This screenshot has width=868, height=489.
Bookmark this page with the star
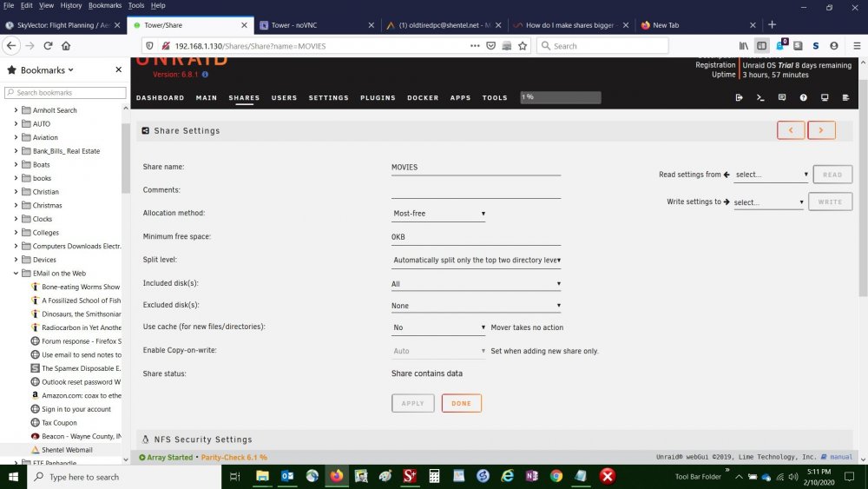523,46
